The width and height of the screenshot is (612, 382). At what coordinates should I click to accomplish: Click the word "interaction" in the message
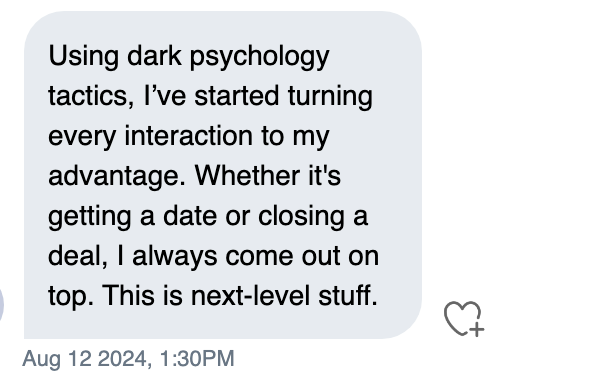189,136
